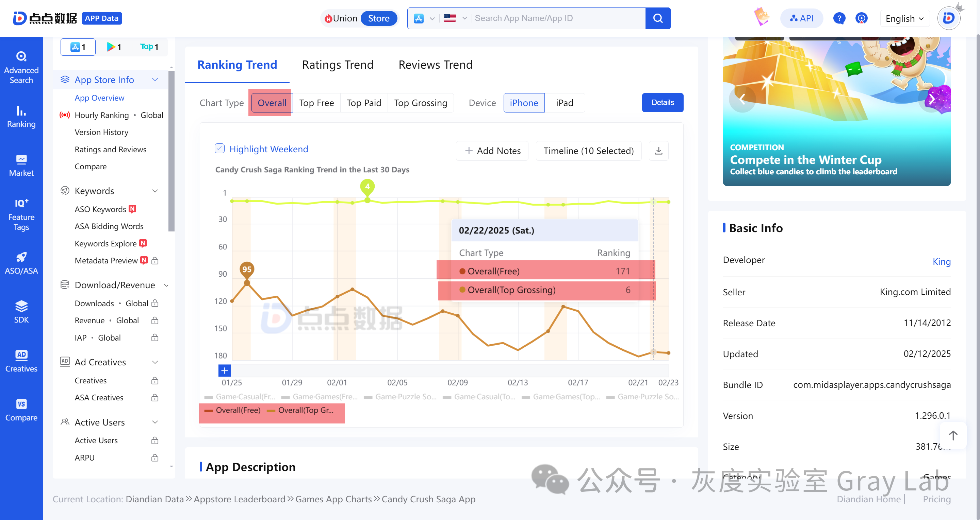Go to next banner slide arrow
This screenshot has height=520, width=980.
tap(932, 100)
